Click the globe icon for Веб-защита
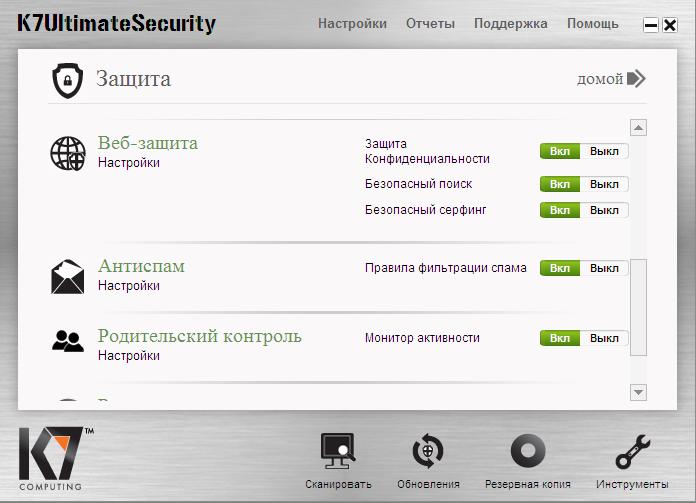This screenshot has width=696, height=503. pyautogui.click(x=68, y=154)
